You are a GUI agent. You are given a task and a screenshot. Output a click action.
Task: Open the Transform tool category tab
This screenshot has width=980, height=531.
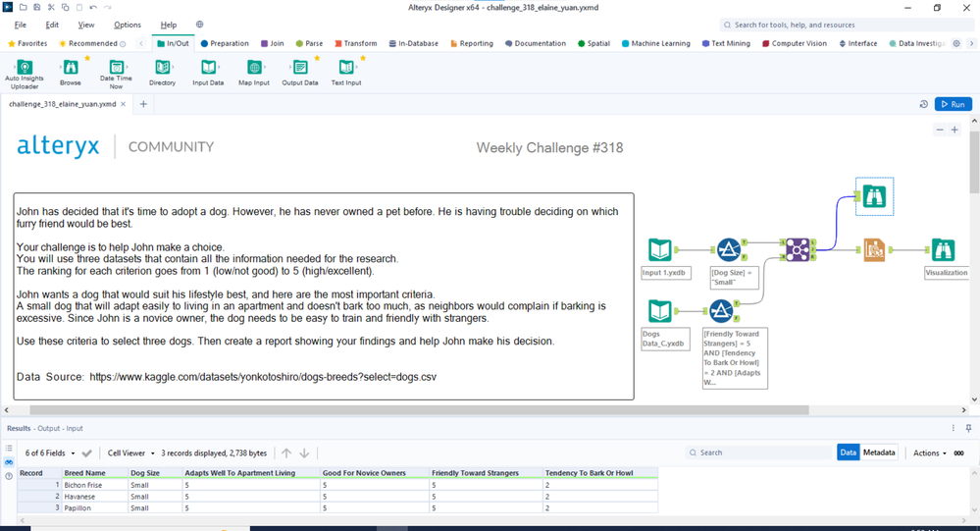tap(356, 43)
